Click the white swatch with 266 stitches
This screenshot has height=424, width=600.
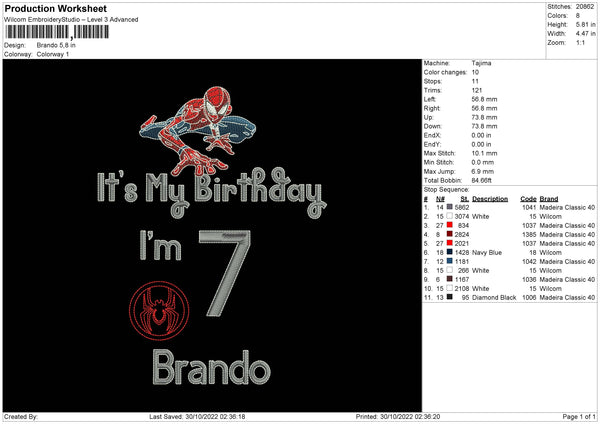tap(450, 270)
